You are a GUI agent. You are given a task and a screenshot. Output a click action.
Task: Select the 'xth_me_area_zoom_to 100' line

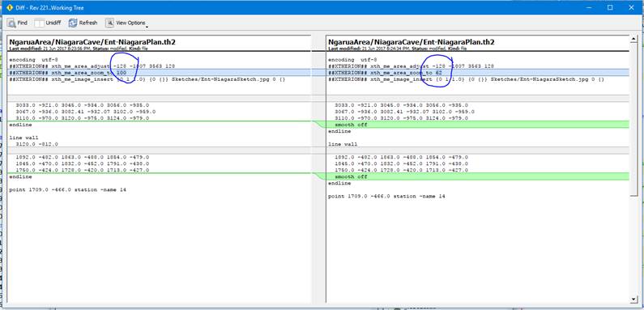[x=159, y=73]
